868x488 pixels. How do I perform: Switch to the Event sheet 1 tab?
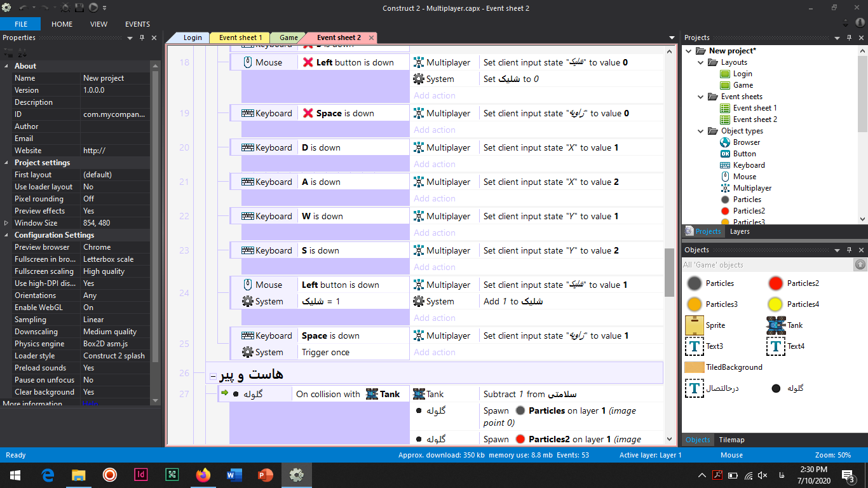(x=240, y=37)
